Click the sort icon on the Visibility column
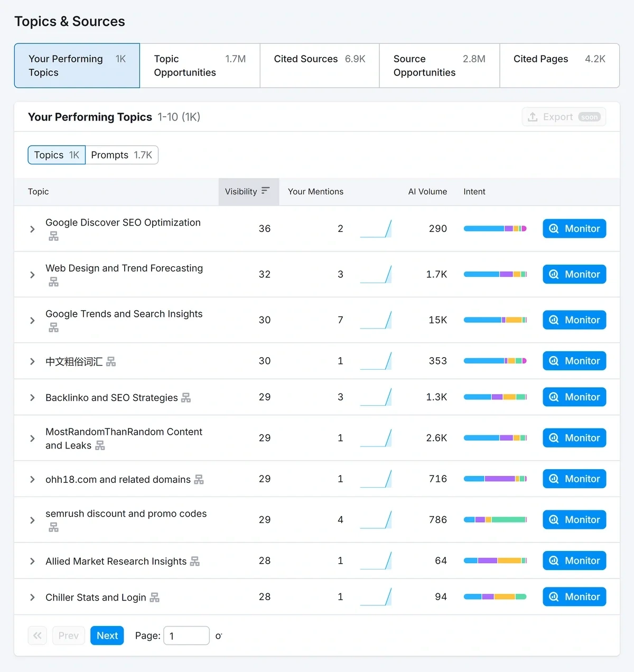Viewport: 634px width, 672px height. coord(265,191)
